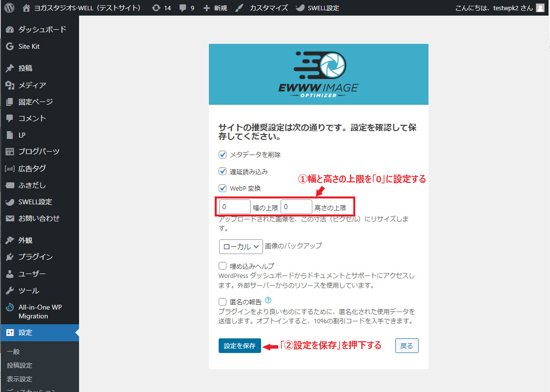The height and width of the screenshot is (392, 550).
Task: Click the Site Kit G icon
Action: (x=10, y=46)
